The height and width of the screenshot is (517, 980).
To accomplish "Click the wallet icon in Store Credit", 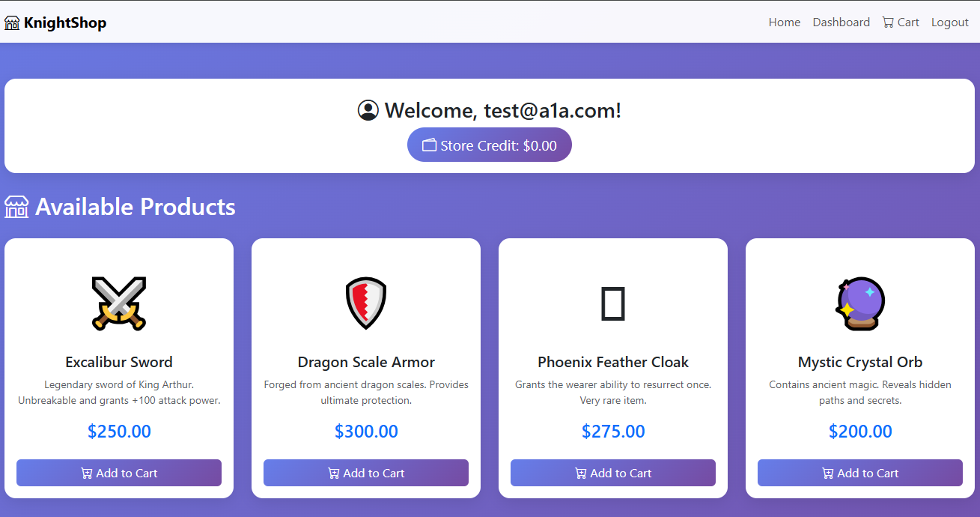I will coord(430,145).
